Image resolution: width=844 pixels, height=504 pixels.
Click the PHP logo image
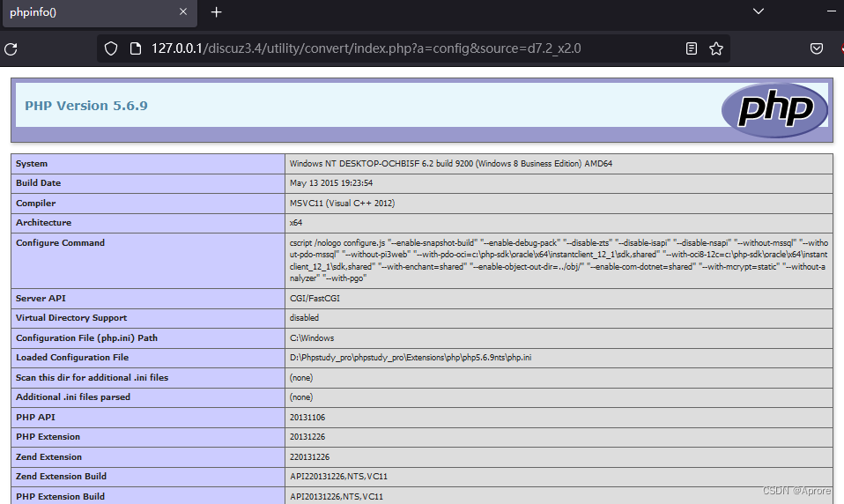coord(774,110)
